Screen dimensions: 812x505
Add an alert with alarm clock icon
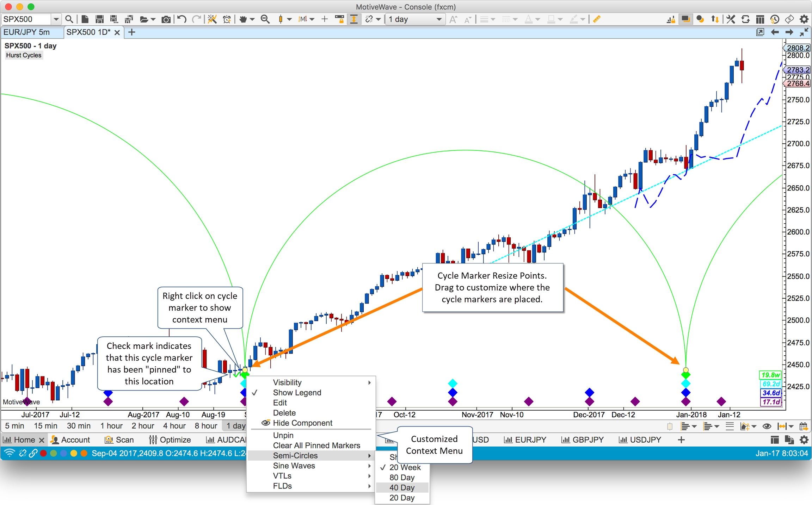[227, 19]
